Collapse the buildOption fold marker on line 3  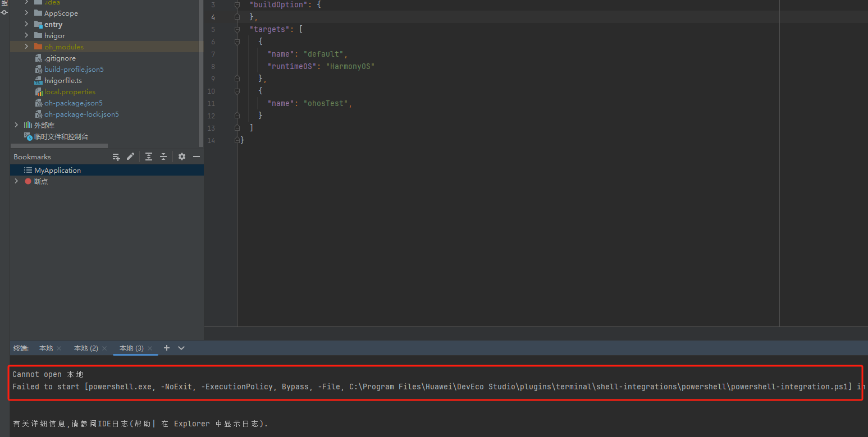pyautogui.click(x=237, y=4)
